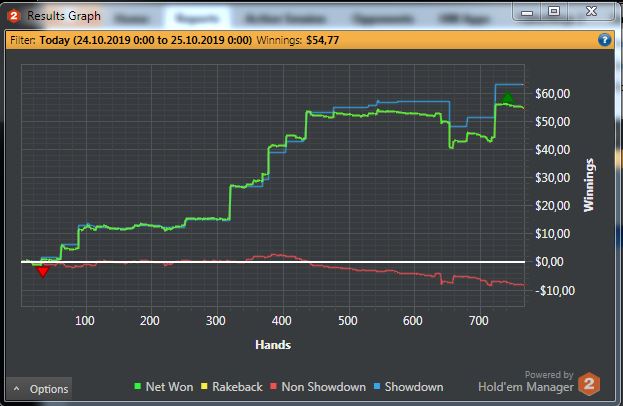This screenshot has height=406, width=623.
Task: Expand the Options panel
Action: (39, 389)
